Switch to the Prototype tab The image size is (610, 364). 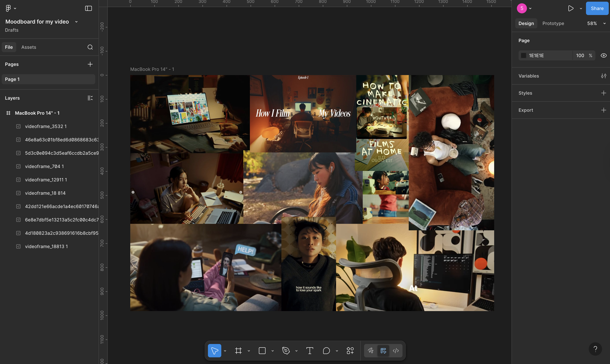553,23
